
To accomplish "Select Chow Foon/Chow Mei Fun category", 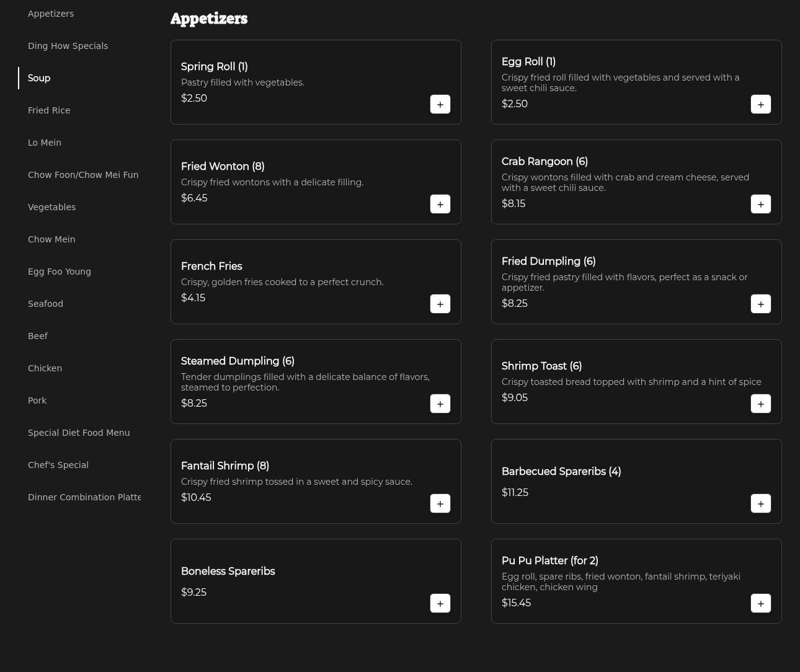I will point(83,175).
